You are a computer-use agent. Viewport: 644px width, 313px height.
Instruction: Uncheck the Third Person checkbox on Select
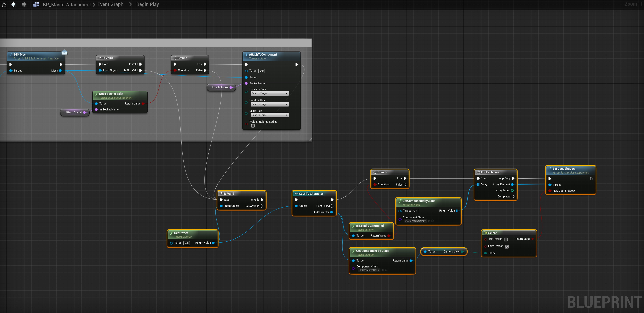click(506, 247)
